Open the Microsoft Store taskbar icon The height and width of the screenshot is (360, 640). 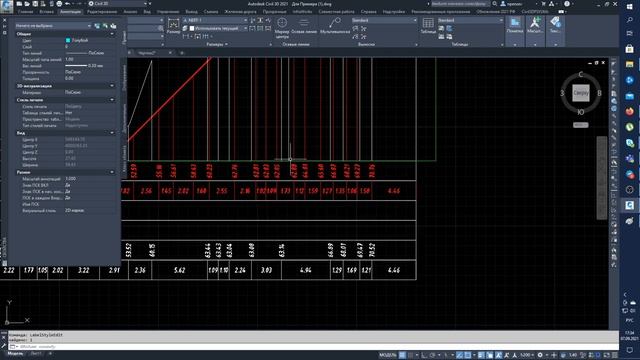coord(629,49)
